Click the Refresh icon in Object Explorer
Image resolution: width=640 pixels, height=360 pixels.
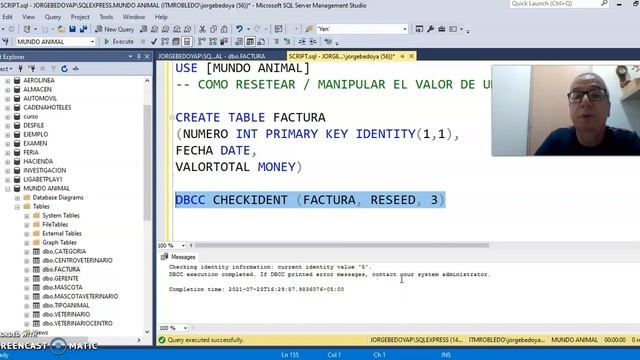64,69
